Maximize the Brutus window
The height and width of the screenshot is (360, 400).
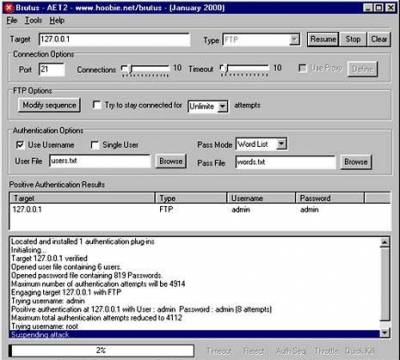[x=378, y=8]
